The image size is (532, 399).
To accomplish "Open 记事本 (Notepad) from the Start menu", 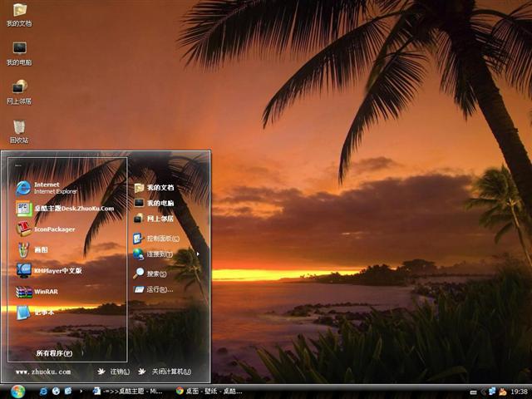I will (x=42, y=313).
